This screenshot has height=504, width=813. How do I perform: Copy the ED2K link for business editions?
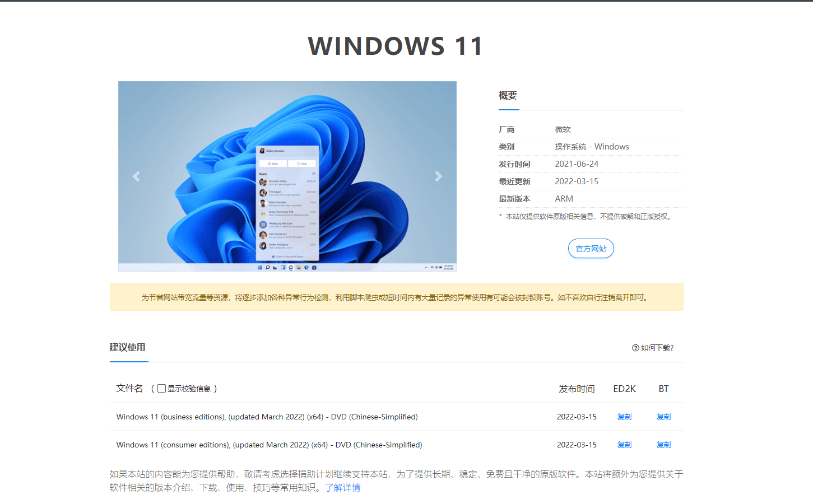pyautogui.click(x=624, y=417)
